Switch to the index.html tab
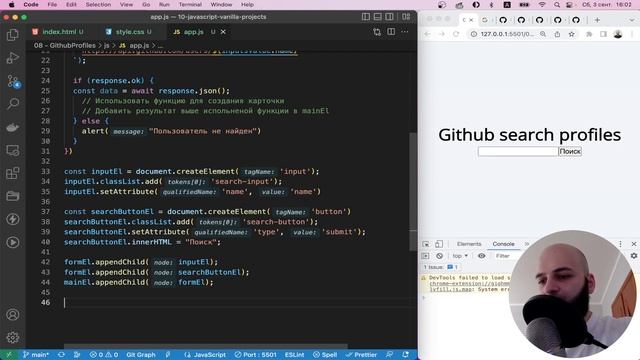Screen dimensions: 640x360 pos(58,32)
